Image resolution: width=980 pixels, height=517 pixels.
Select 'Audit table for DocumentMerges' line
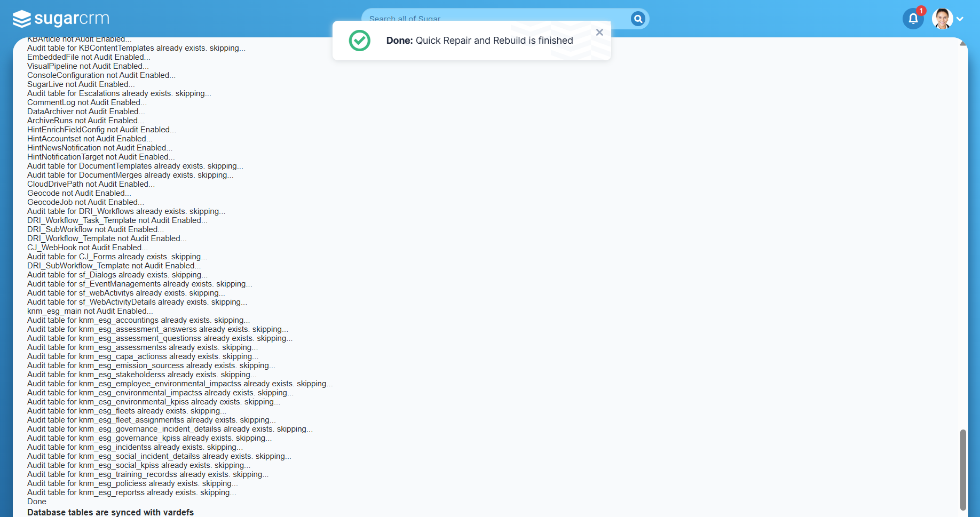tap(130, 175)
